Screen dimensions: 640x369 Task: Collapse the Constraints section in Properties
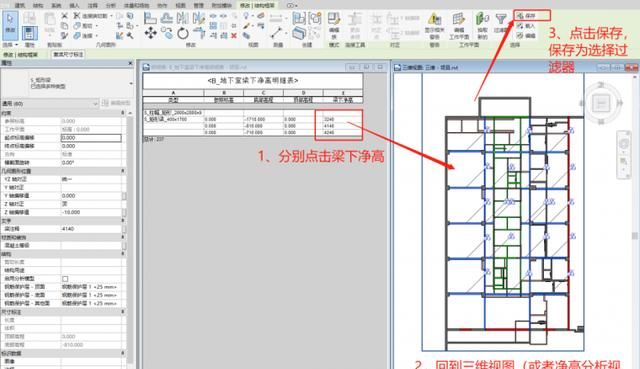click(123, 113)
